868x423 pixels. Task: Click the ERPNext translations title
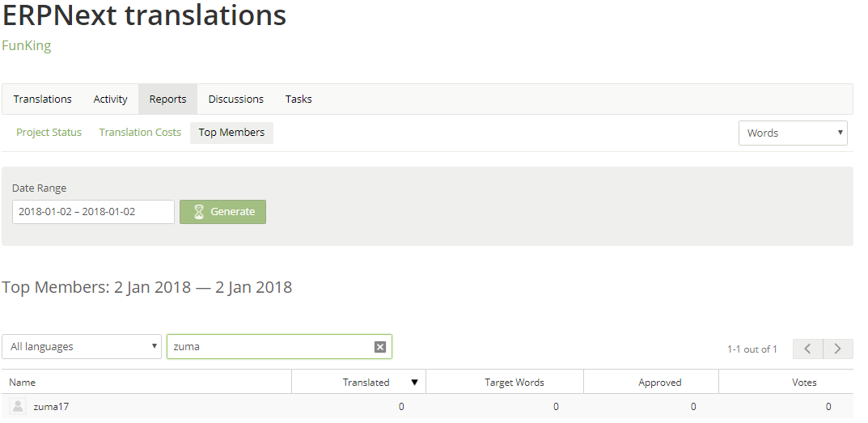pyautogui.click(x=144, y=15)
